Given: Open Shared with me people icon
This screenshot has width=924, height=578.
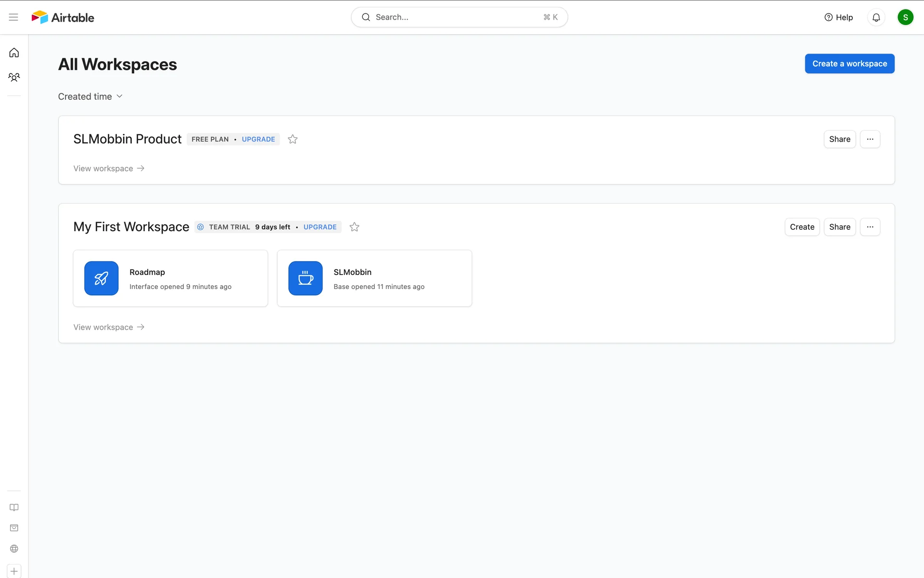Looking at the screenshot, I should click(x=14, y=77).
